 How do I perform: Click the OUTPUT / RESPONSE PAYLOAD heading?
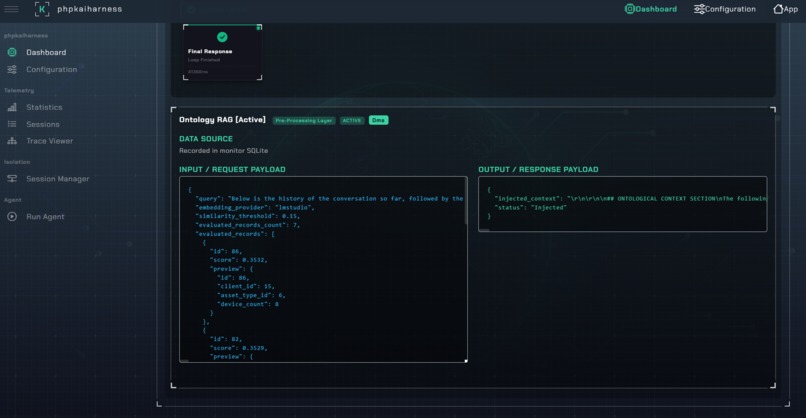(538, 169)
